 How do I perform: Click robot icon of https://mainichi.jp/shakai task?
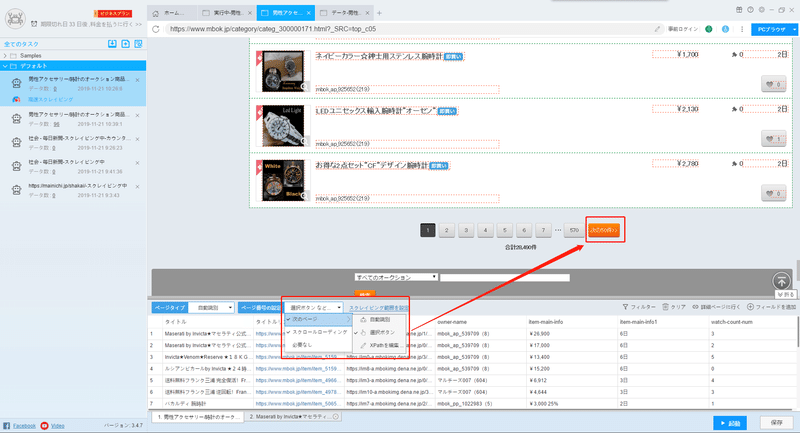click(x=16, y=190)
